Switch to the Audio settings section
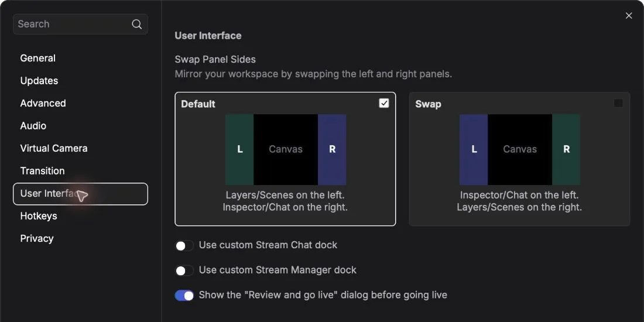 [33, 126]
